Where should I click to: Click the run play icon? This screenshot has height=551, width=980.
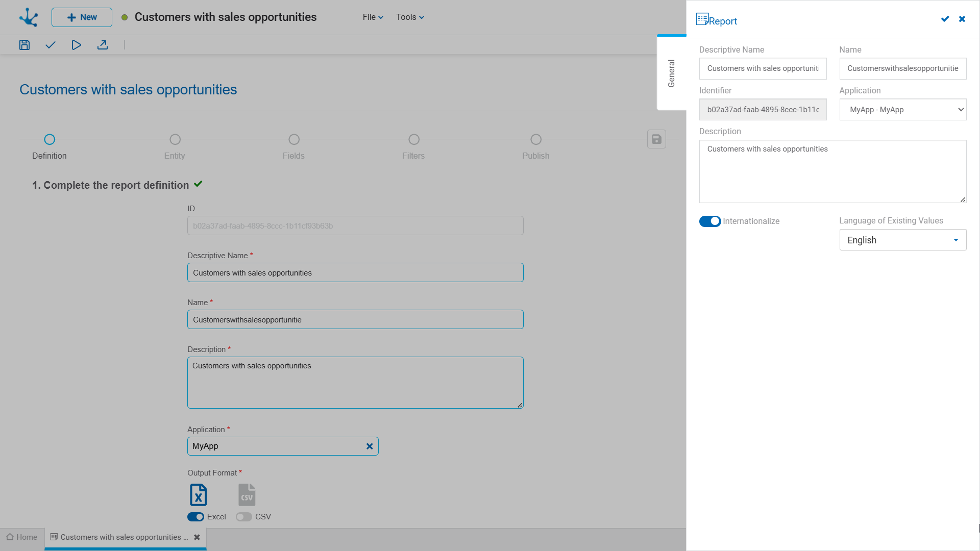76,45
